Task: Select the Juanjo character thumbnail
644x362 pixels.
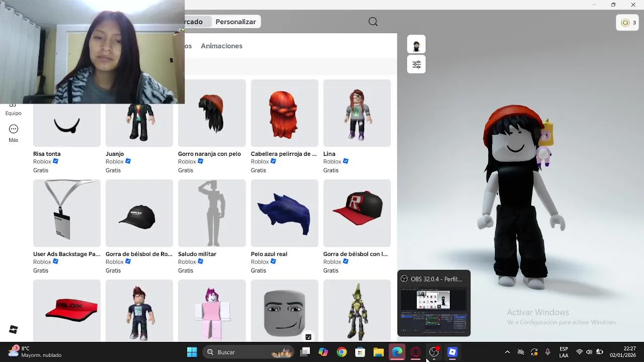Action: click(x=139, y=125)
